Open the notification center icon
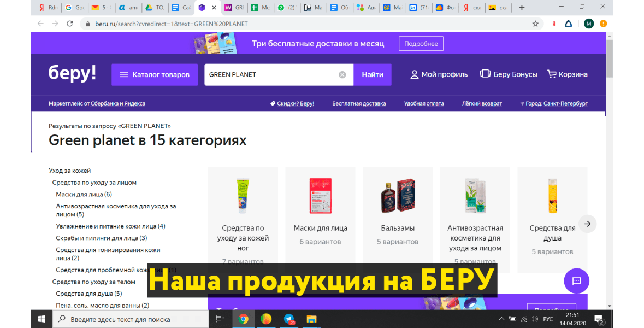644x328 pixels. point(599,319)
